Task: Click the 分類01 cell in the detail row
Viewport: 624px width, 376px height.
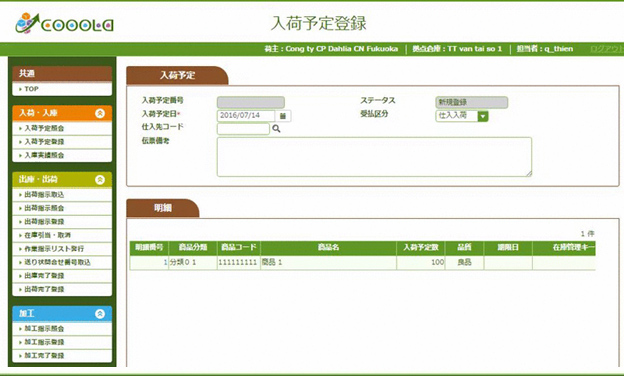Action: 193,263
